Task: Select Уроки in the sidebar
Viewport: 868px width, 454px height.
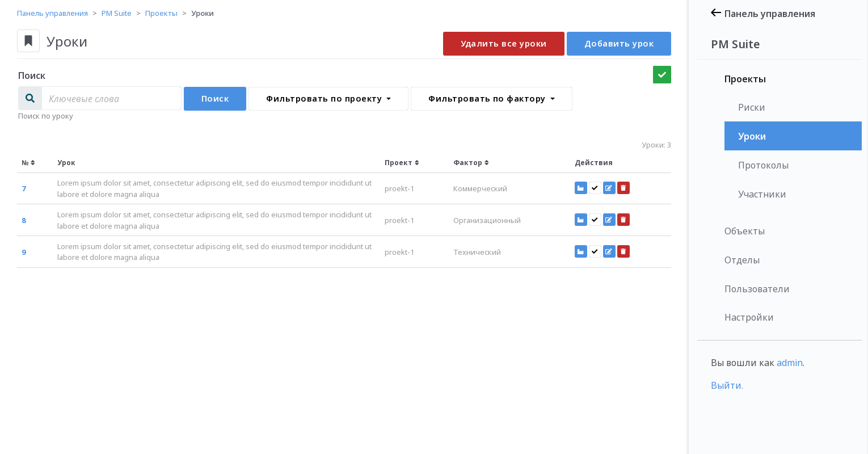Action: tap(793, 136)
